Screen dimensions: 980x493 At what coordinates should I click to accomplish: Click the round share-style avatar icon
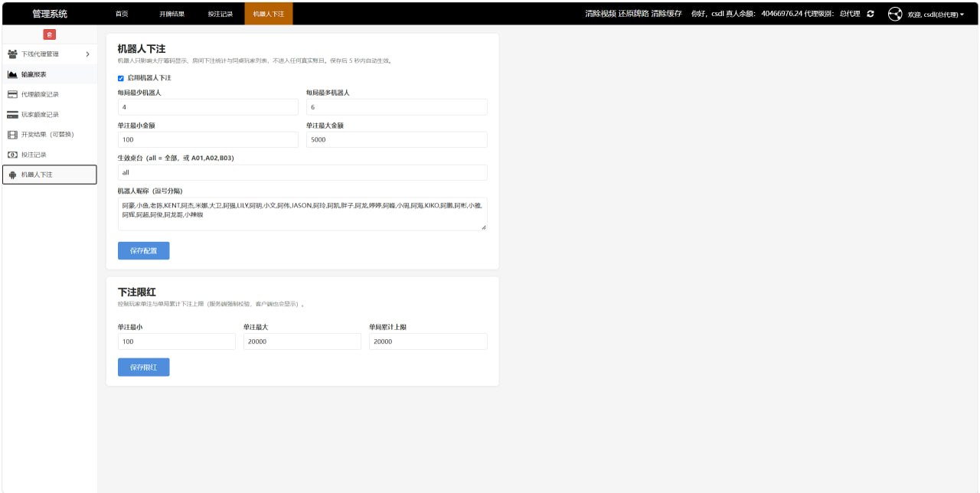895,14
